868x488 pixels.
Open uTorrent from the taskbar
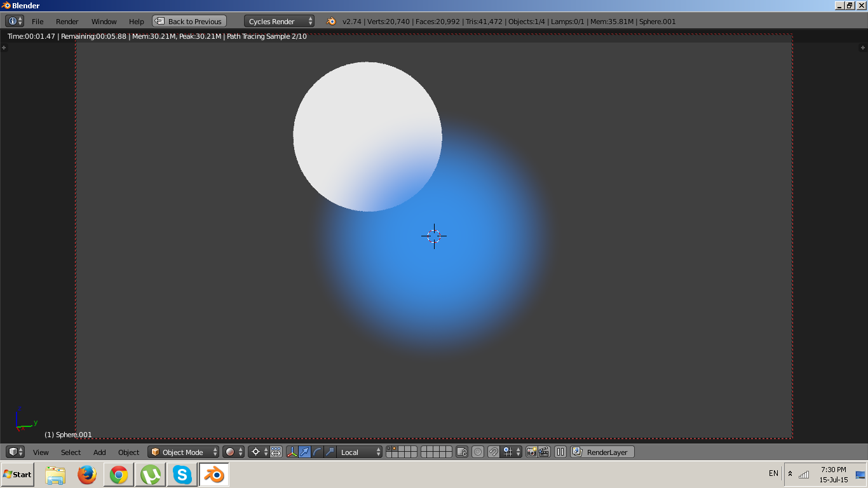[x=151, y=475]
